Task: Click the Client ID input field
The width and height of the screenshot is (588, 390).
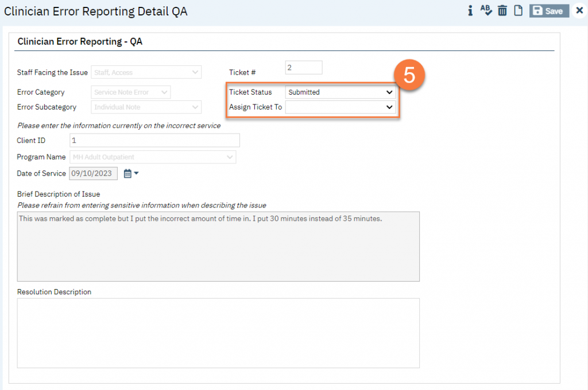Action: [x=154, y=141]
